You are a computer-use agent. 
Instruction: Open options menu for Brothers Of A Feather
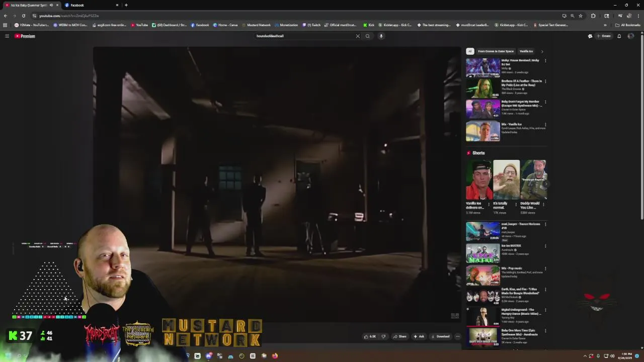(545, 81)
